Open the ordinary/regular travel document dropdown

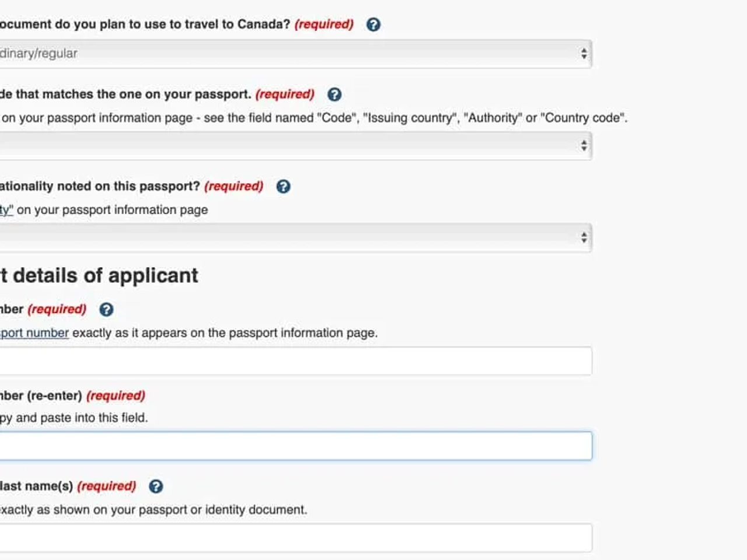point(295,54)
